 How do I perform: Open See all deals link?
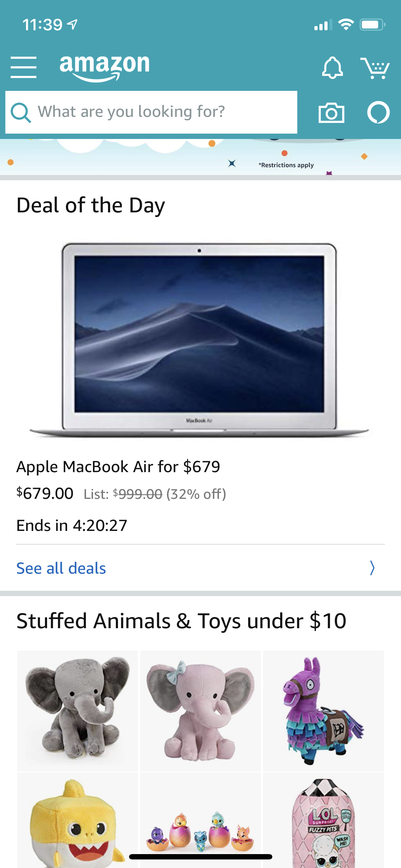(61, 568)
